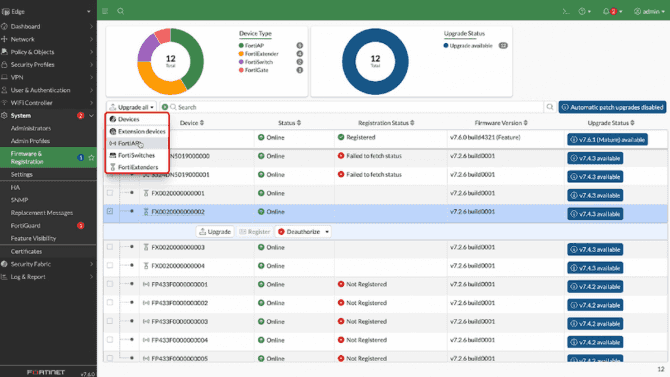
Task: Expand Policy & Objects in the sidebar
Action: pyautogui.click(x=48, y=52)
